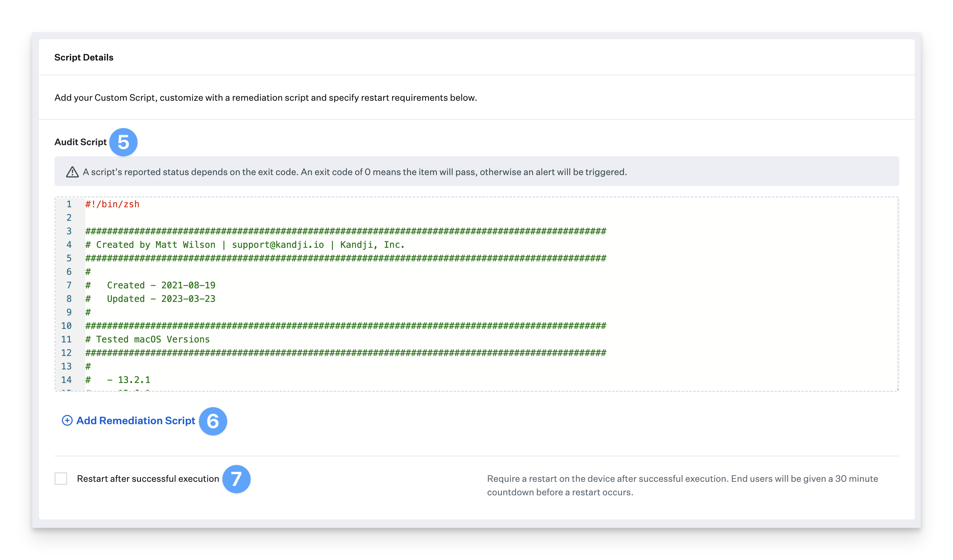Click the Script Details heading
Screen dimensions: 953x560
pyautogui.click(x=84, y=58)
